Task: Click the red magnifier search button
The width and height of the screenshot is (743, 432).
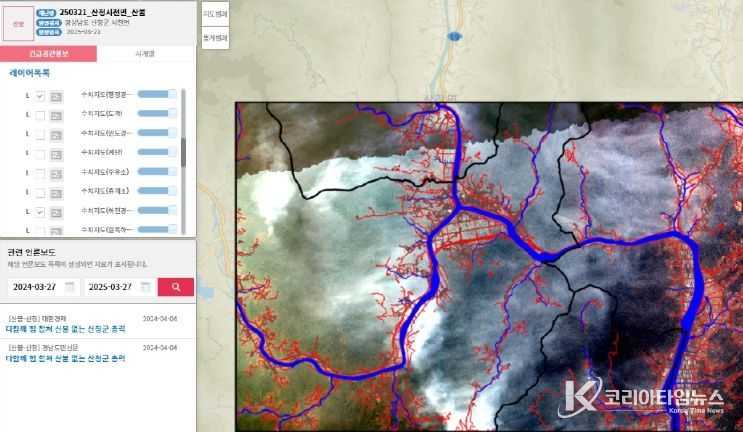Action: 176,287
